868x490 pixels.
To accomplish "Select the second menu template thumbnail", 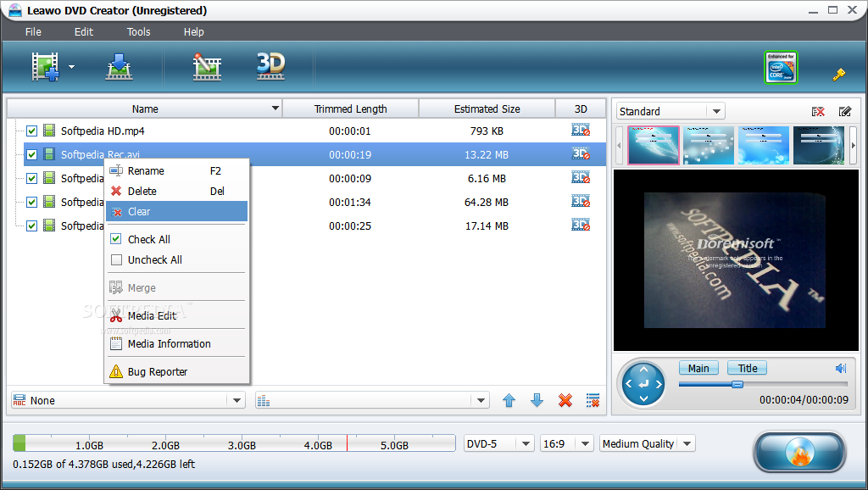I will (x=709, y=145).
